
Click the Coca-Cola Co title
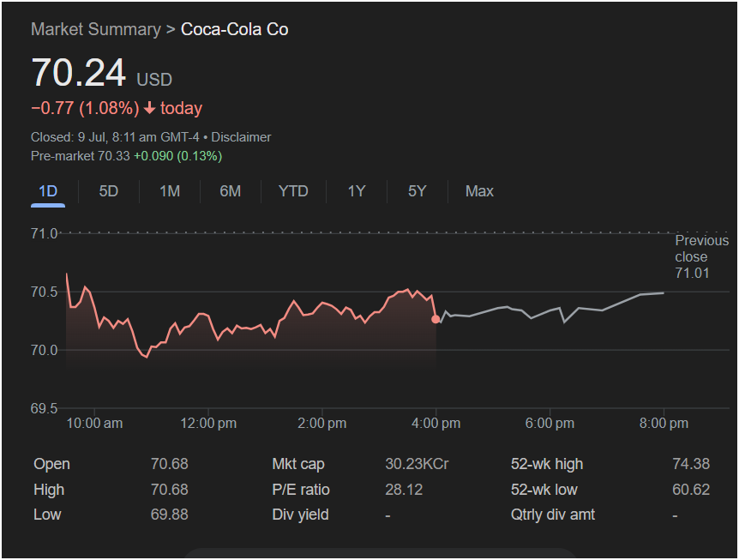click(234, 29)
